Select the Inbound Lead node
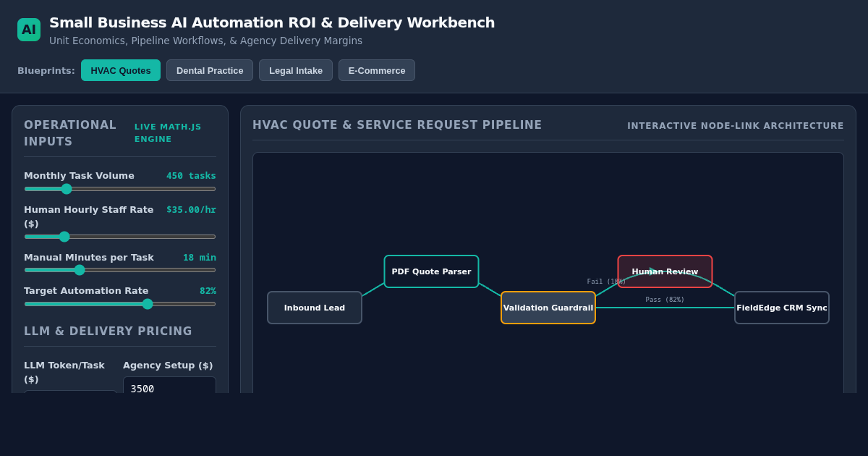The width and height of the screenshot is (868, 456). (x=315, y=308)
